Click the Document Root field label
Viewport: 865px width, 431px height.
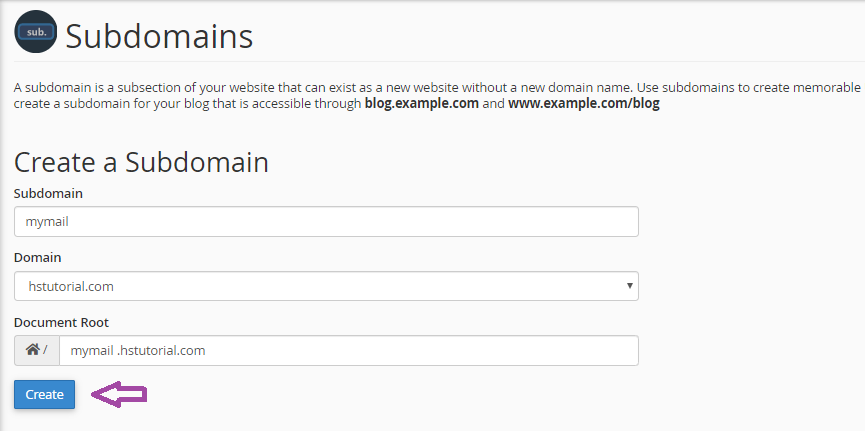tap(61, 321)
